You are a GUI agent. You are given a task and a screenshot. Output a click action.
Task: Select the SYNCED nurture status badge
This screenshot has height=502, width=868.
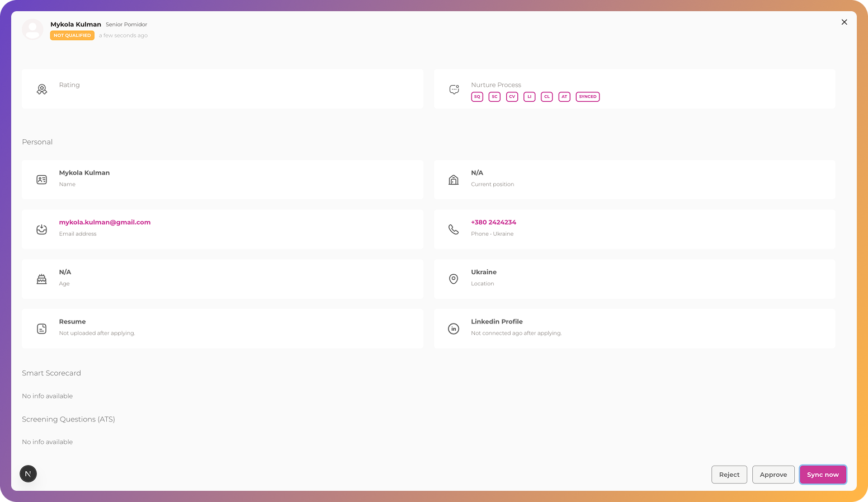pyautogui.click(x=587, y=97)
